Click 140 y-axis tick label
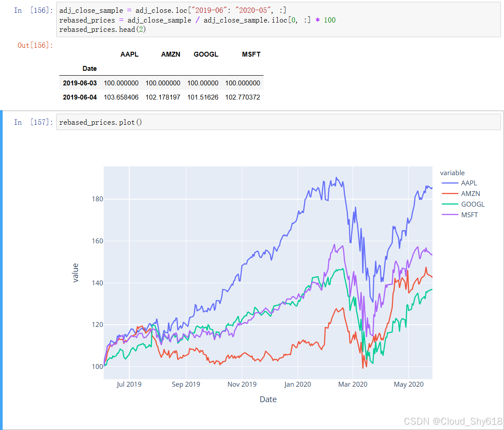This screenshot has height=430, width=504. click(x=97, y=283)
